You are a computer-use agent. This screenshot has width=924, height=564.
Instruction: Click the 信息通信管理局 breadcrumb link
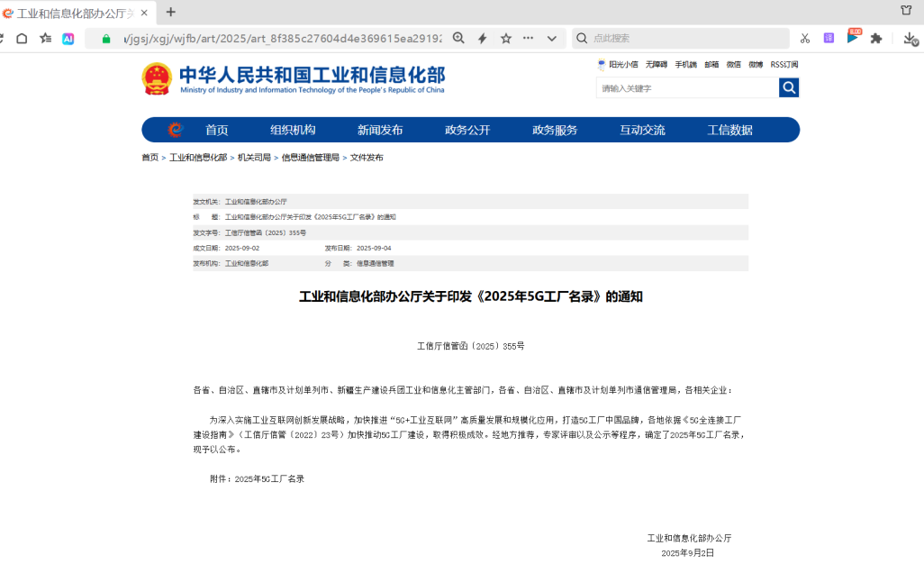pyautogui.click(x=310, y=158)
